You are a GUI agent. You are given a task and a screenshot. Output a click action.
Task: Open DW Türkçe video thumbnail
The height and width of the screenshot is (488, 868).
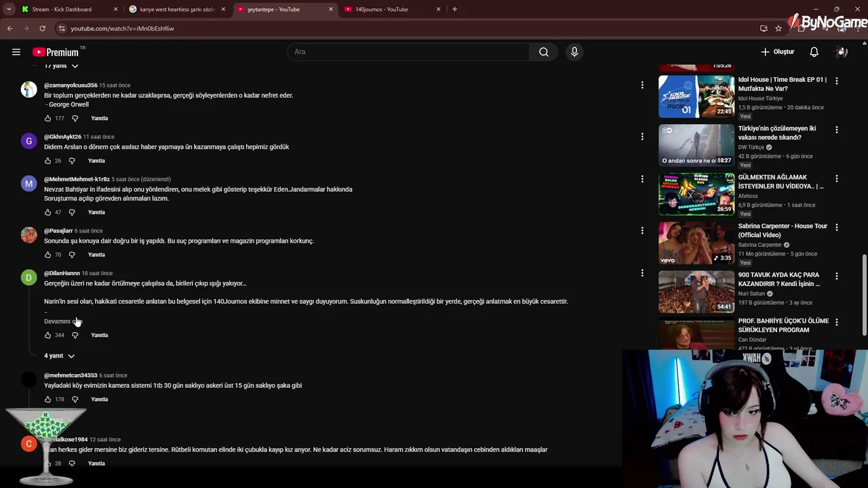coord(696,145)
